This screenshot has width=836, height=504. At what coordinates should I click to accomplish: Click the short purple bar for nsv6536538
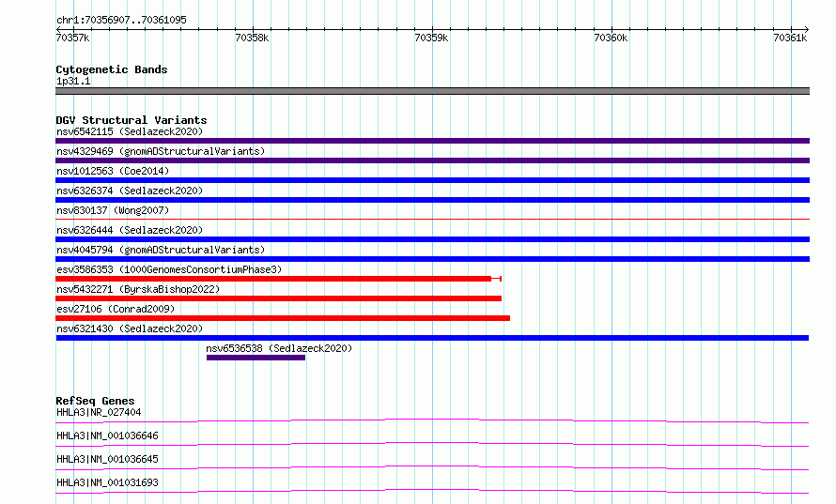point(255,358)
